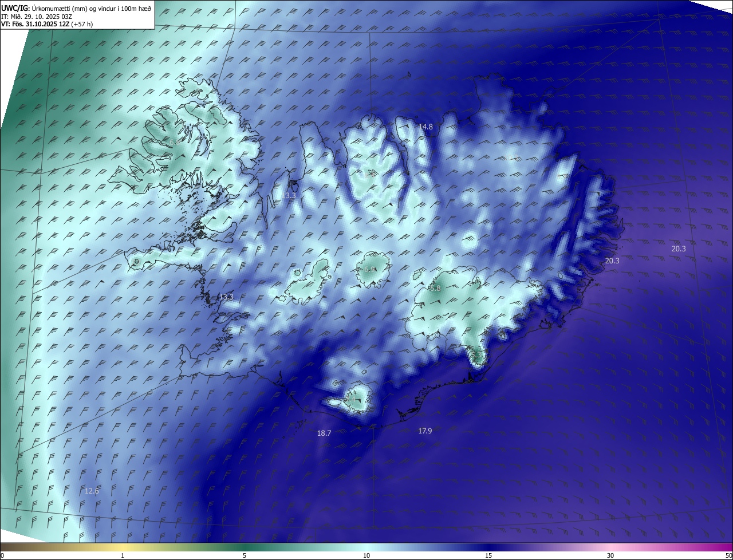Click the UWC/IG Úrkomumætti map title
Screen dimensions: 733x560
pyautogui.click(x=76, y=8)
